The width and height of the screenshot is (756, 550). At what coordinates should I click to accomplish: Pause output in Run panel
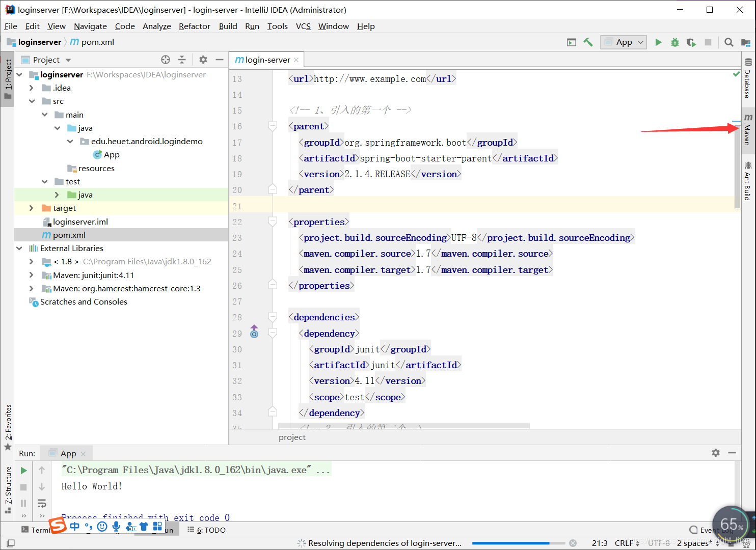coord(23,503)
